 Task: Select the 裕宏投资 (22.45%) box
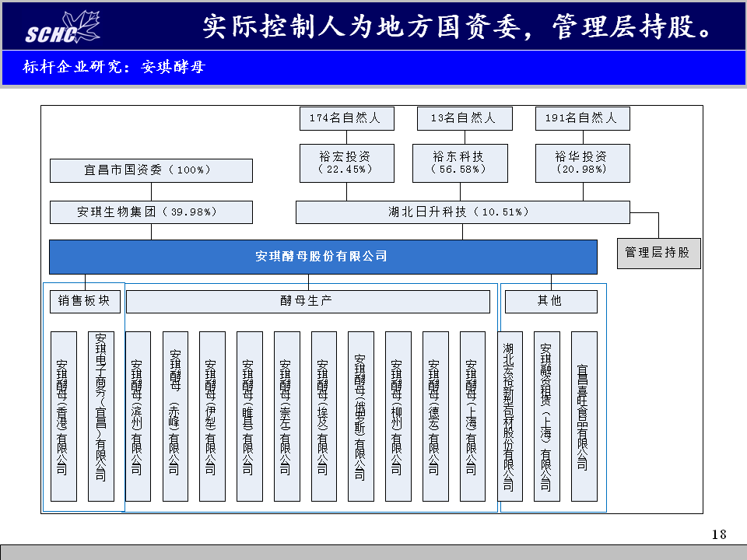(x=346, y=163)
